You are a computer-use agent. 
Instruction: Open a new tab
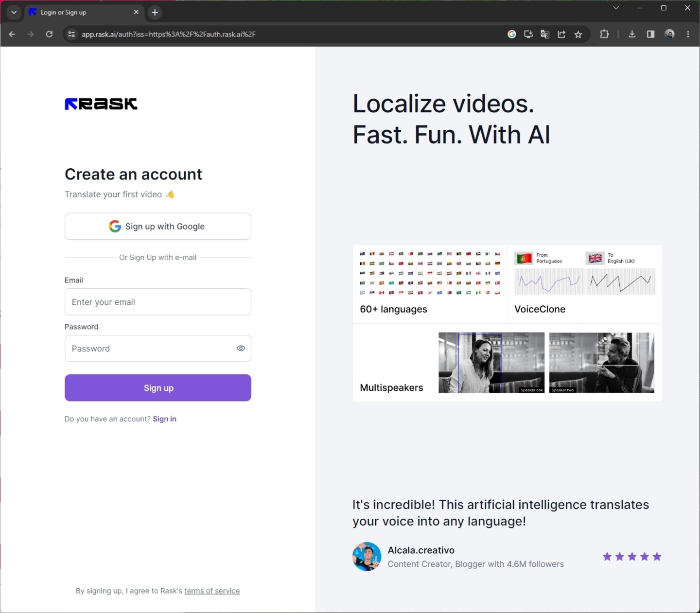click(x=155, y=12)
